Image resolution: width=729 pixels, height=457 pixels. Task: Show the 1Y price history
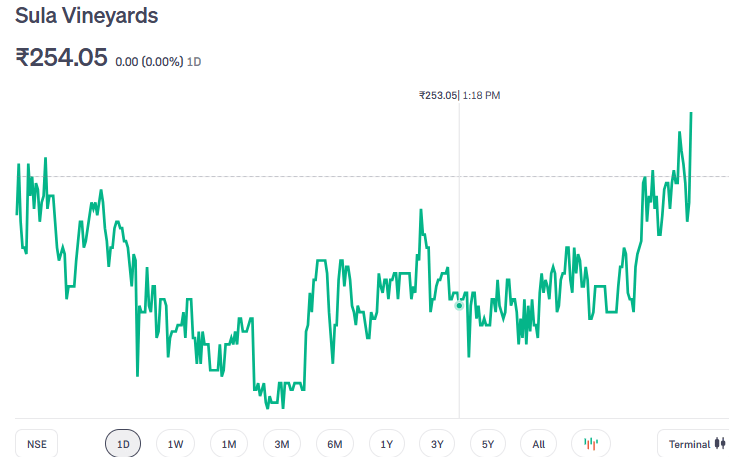coord(386,444)
